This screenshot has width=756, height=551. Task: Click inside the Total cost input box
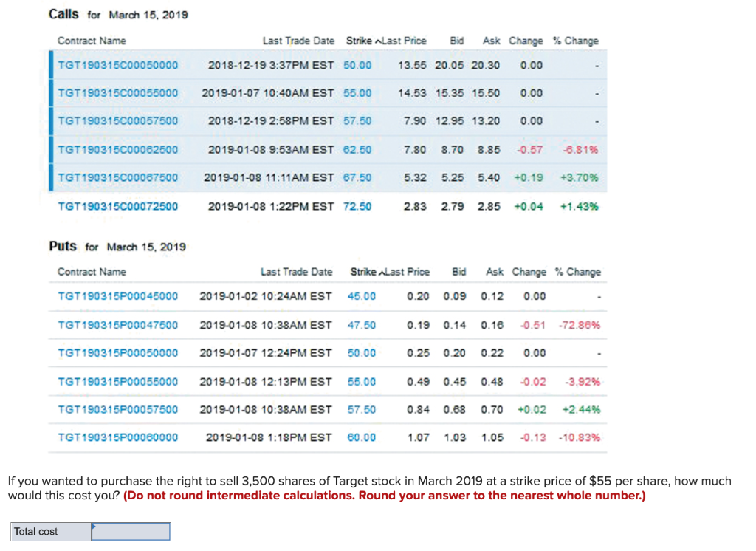click(x=133, y=531)
